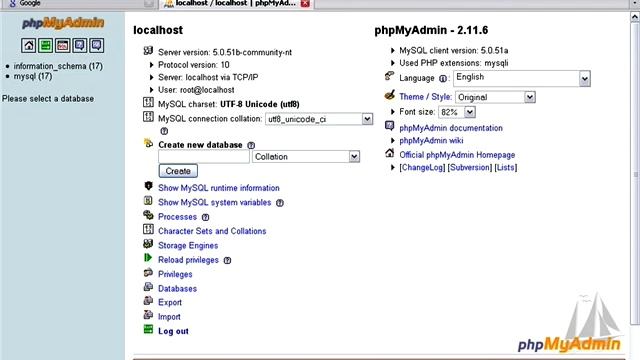Click the Log out link

[173, 331]
